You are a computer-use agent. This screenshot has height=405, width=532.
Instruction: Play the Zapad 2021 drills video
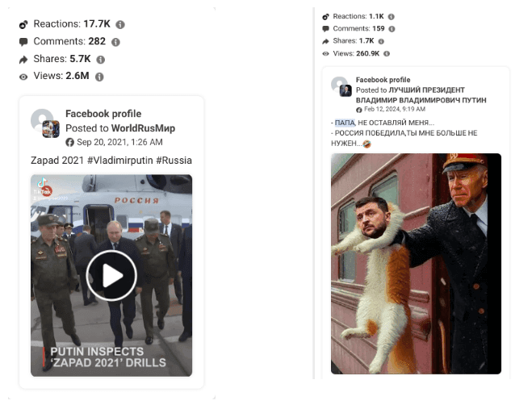click(111, 275)
